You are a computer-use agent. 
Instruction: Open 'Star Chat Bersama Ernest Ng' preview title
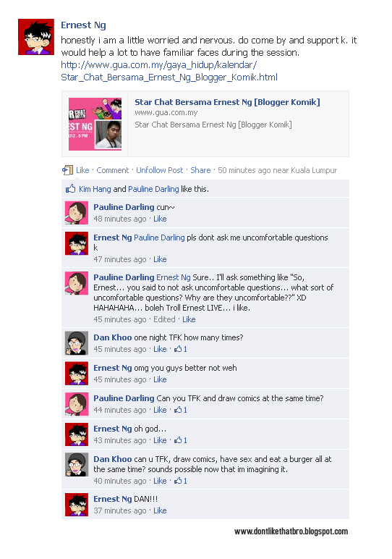tap(227, 102)
